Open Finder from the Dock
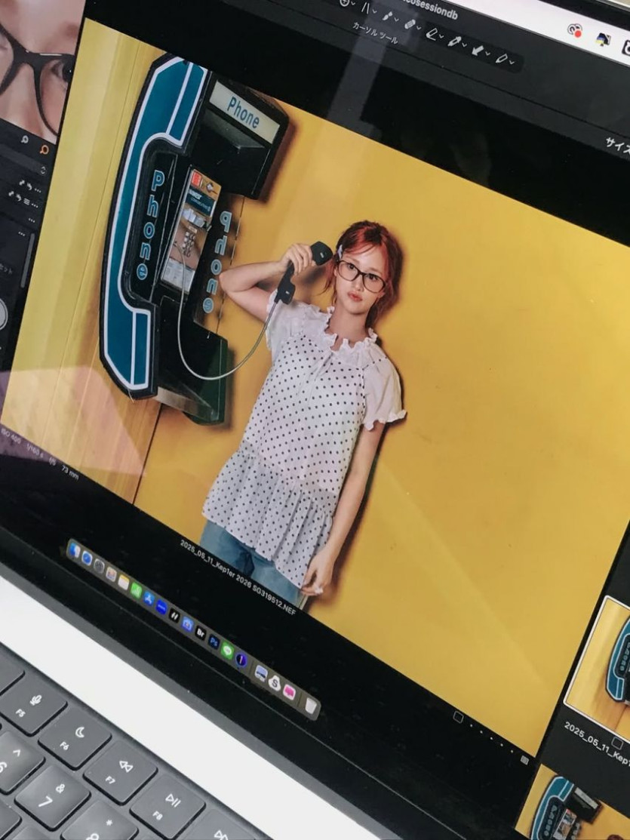 75,551
